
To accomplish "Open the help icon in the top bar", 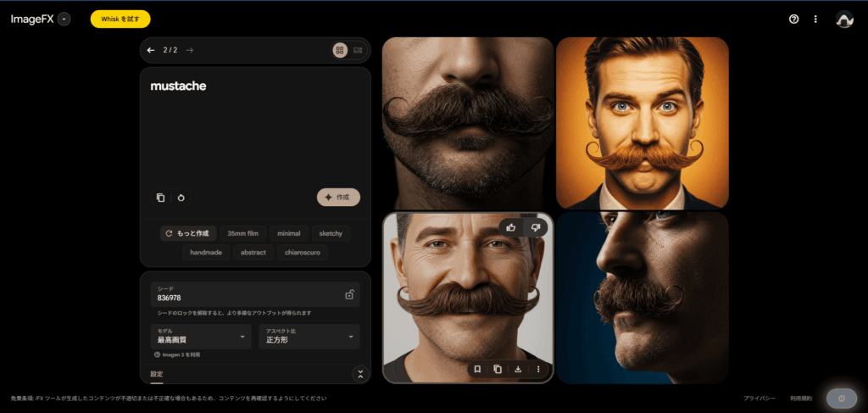I will coord(794,20).
